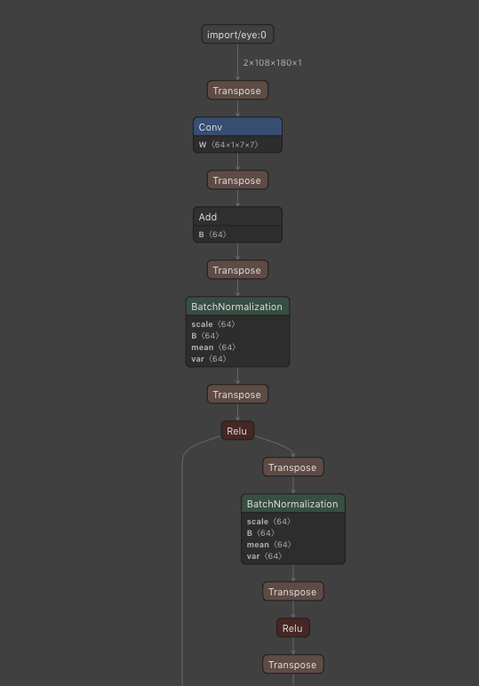This screenshot has height=686, width=479.
Task: Click mean ⟨64⟩ in the branch BatchNormalization
Action: (269, 545)
